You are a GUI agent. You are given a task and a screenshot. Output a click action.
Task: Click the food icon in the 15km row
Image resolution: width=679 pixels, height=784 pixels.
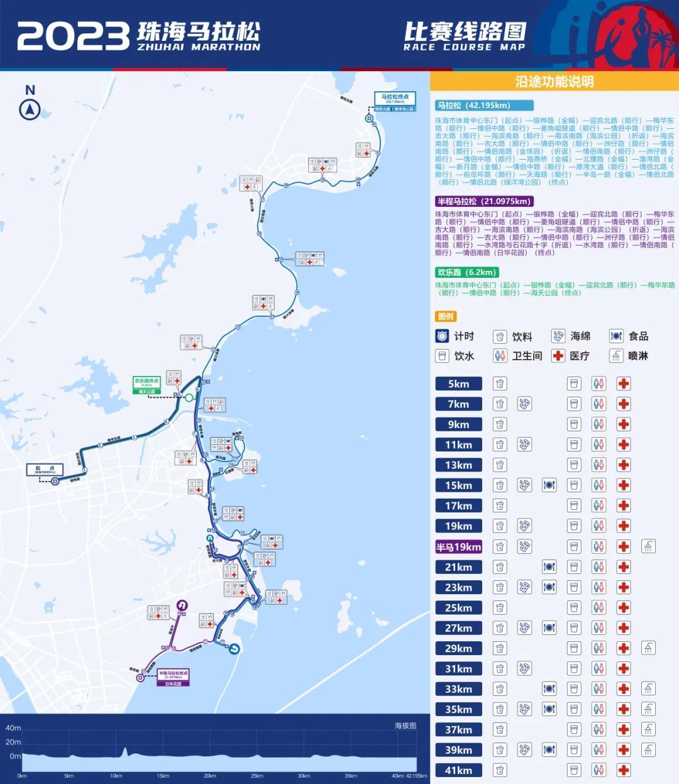pyautogui.click(x=549, y=485)
